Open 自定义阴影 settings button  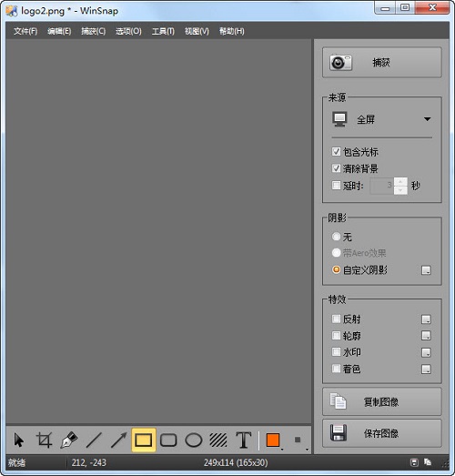[x=426, y=270]
